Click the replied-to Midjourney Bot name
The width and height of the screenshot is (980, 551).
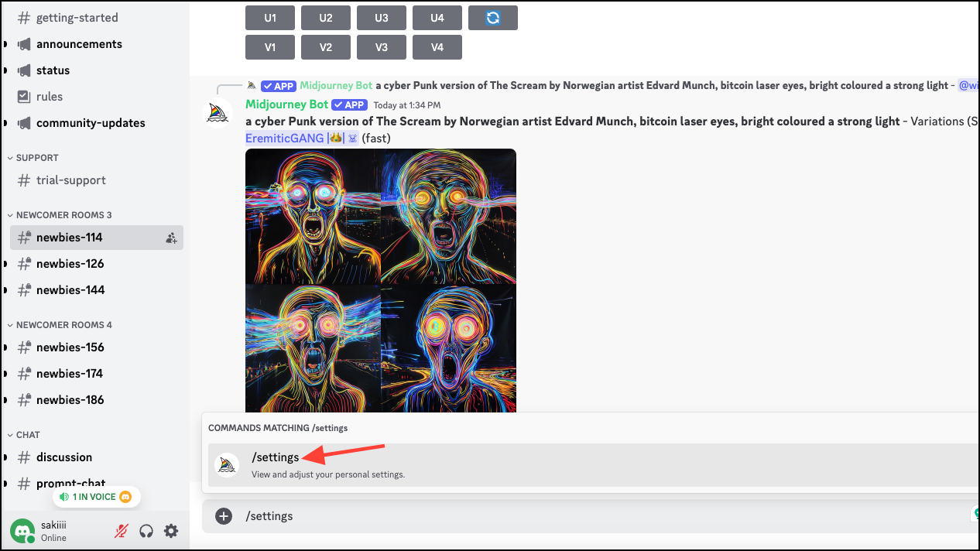pyautogui.click(x=336, y=85)
